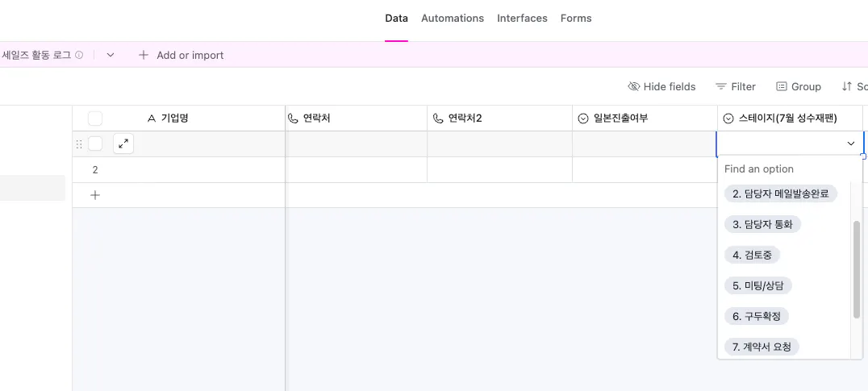Click the single-select icon of 스테이지 column
Image resolution: width=868 pixels, height=391 pixels.
[x=728, y=119]
